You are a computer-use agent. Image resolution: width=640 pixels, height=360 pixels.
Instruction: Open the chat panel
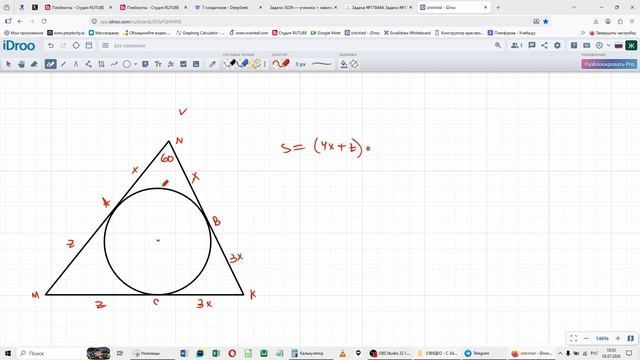(531, 45)
